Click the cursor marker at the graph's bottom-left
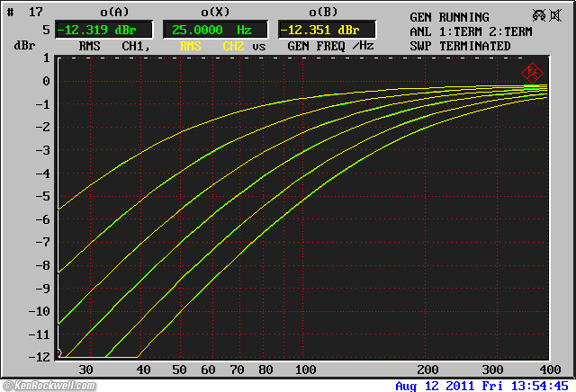This screenshot has height=392, width=576. [59, 353]
